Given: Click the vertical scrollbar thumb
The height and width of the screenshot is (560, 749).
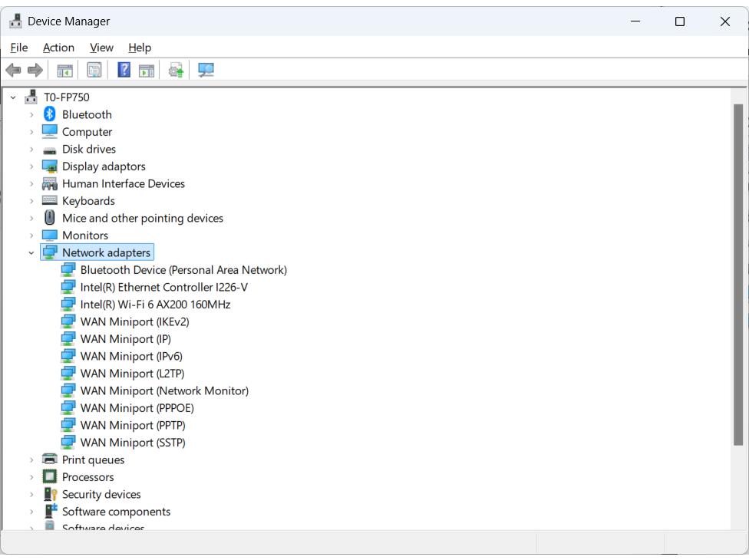Looking at the screenshot, I should point(738,275).
